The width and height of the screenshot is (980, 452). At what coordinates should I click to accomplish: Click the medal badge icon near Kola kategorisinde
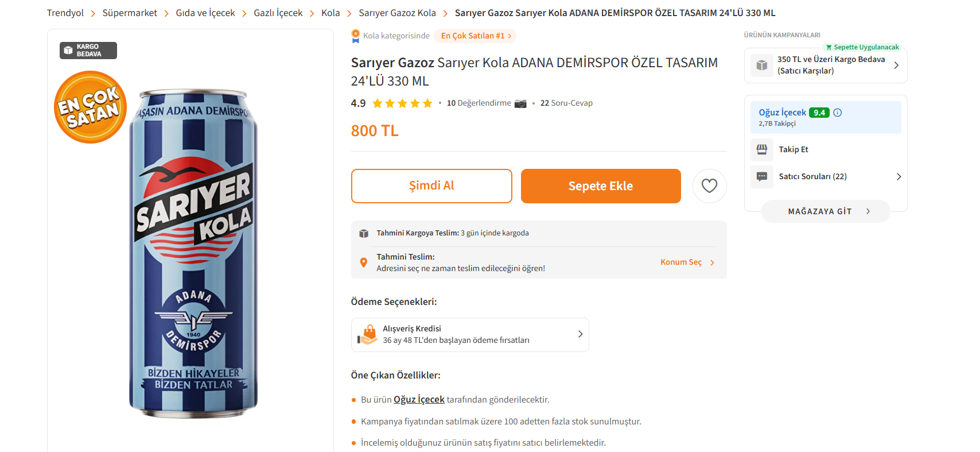[x=356, y=36]
